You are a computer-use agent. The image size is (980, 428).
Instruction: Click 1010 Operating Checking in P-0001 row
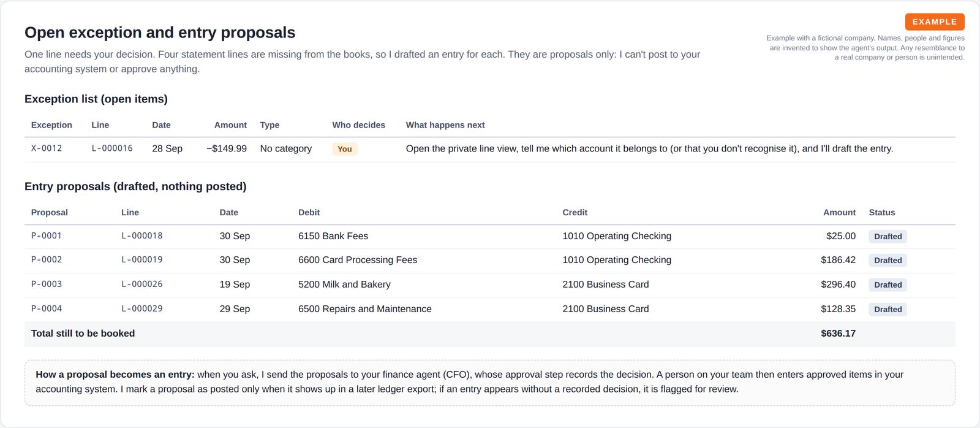pyautogui.click(x=617, y=236)
